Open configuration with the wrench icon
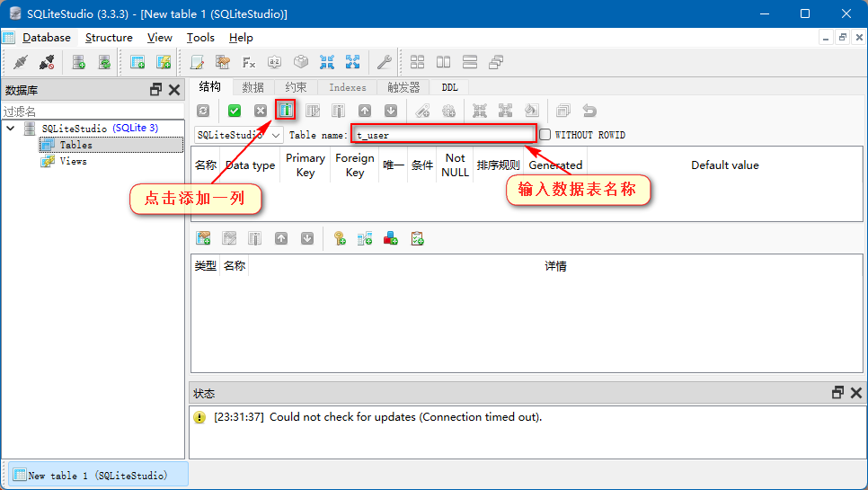 pos(385,62)
